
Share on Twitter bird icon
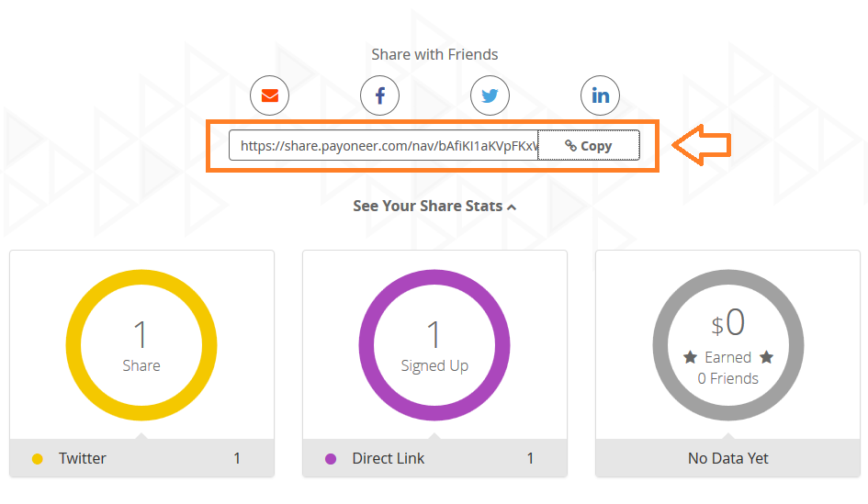point(490,95)
